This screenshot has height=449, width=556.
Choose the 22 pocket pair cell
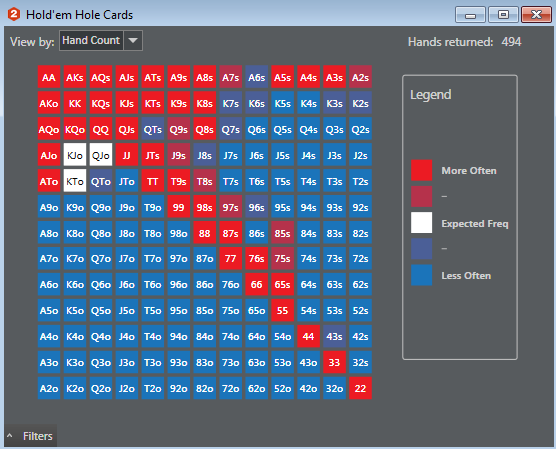coord(360,388)
